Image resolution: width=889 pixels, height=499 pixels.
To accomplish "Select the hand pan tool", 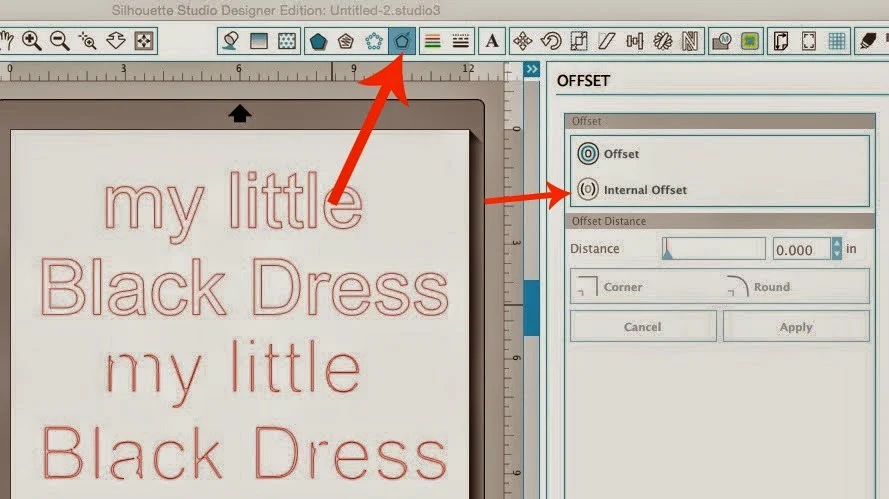I will (6, 41).
